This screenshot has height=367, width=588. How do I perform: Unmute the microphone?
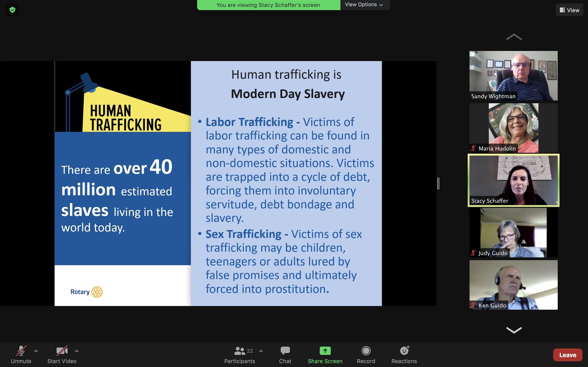[x=21, y=351]
